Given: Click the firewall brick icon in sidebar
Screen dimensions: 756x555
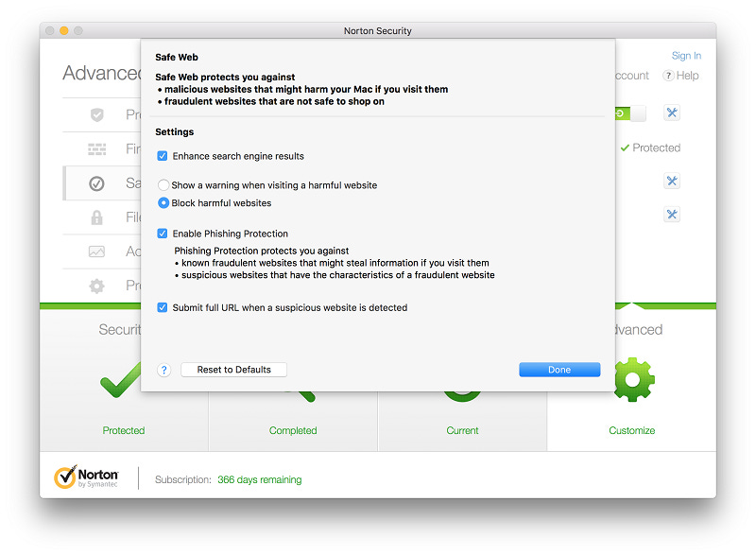Looking at the screenshot, I should click(x=97, y=149).
